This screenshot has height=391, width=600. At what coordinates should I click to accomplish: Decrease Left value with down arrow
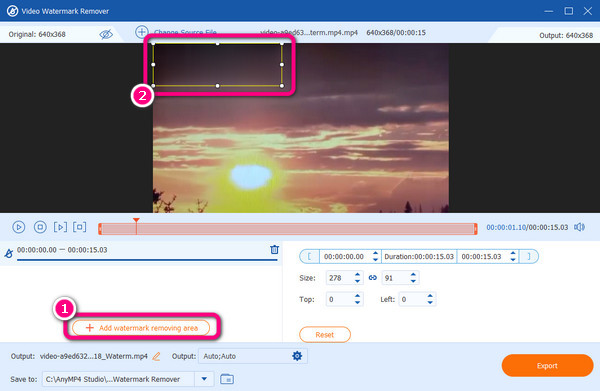430,303
